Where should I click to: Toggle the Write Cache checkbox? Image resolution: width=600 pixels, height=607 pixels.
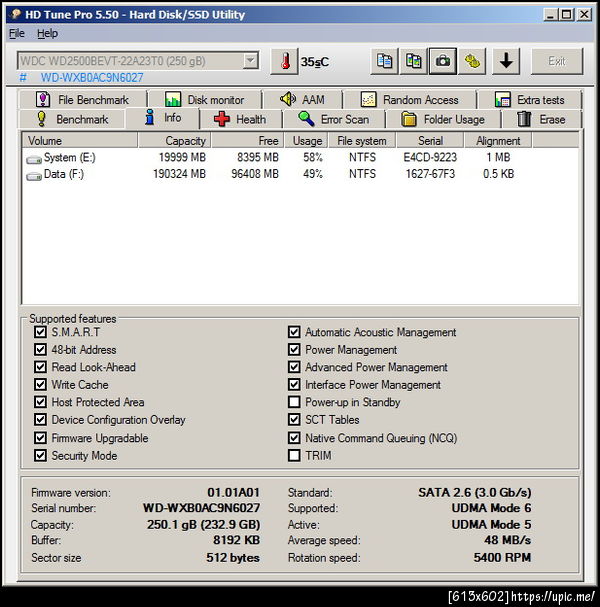pos(40,384)
